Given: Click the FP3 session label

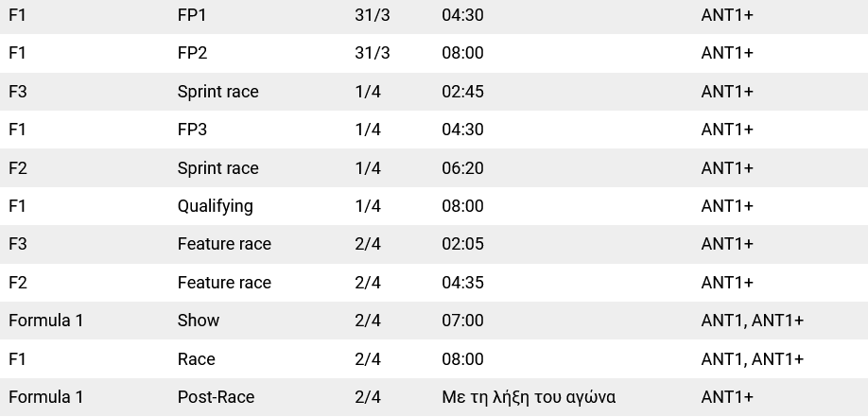Looking at the screenshot, I should (x=192, y=130).
